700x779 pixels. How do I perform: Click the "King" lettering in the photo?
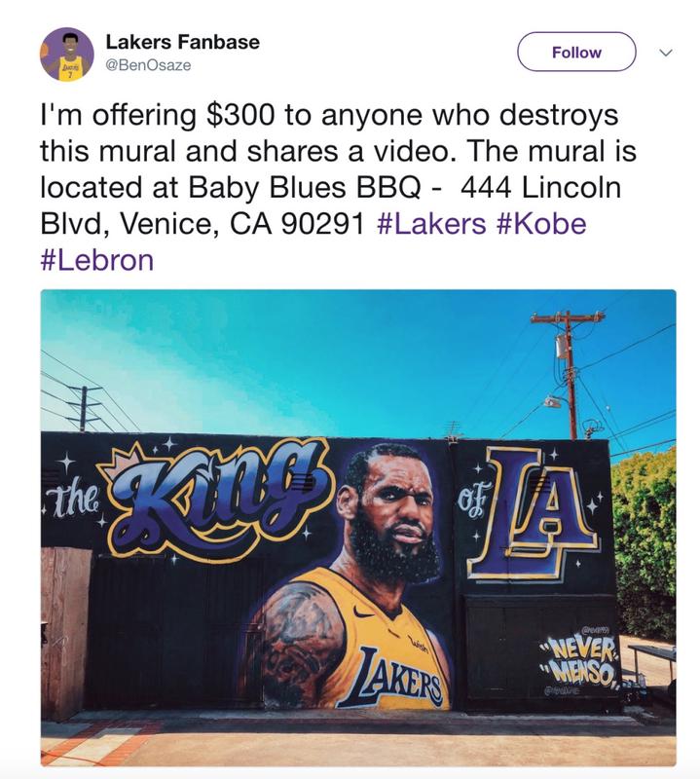[x=219, y=501]
